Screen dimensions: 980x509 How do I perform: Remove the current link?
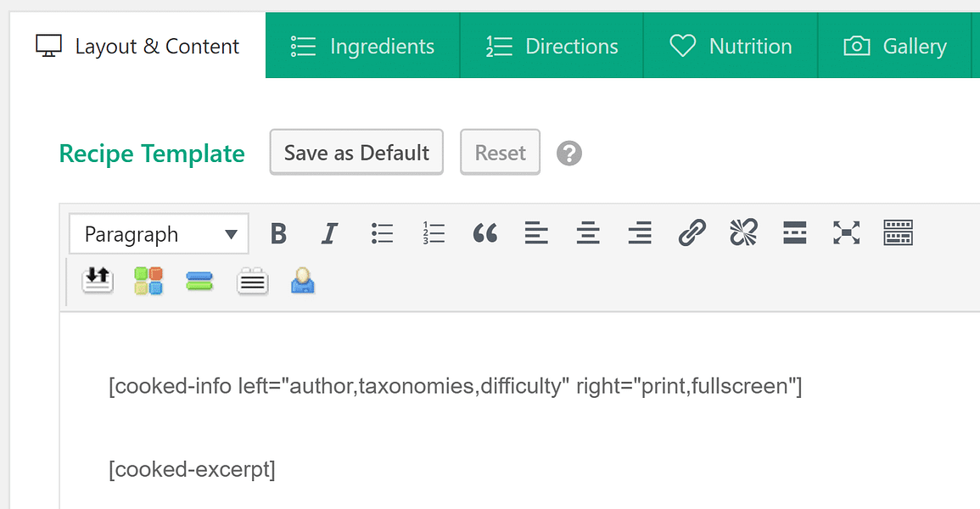742,233
